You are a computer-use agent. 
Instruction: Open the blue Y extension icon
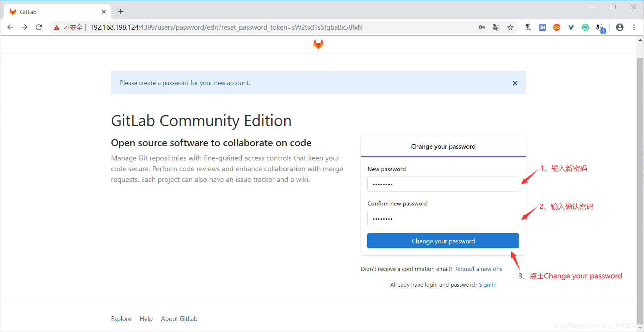pyautogui.click(x=571, y=27)
